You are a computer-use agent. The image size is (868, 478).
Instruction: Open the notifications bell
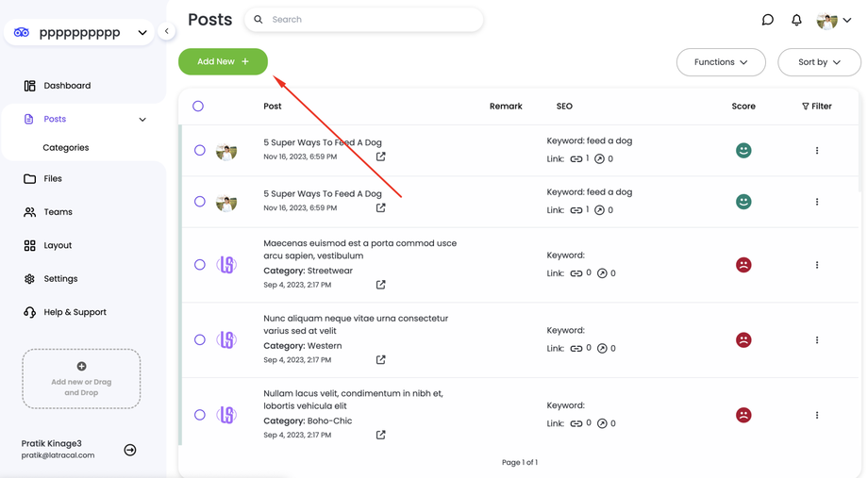coord(796,20)
